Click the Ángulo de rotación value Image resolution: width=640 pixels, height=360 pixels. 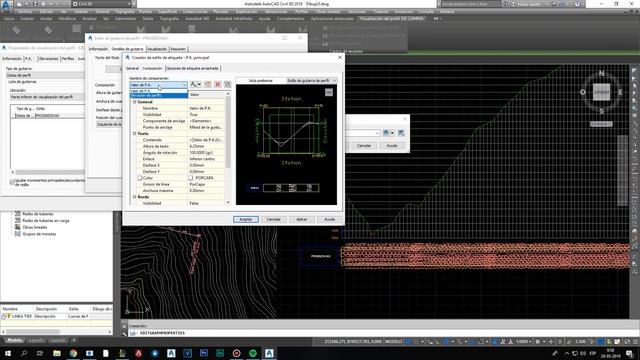[x=206, y=153]
